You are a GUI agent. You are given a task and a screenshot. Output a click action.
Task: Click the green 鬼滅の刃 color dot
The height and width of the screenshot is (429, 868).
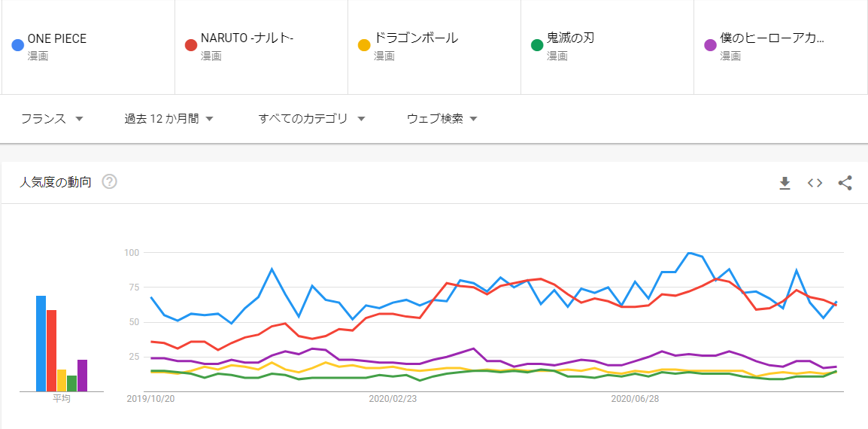pos(537,45)
